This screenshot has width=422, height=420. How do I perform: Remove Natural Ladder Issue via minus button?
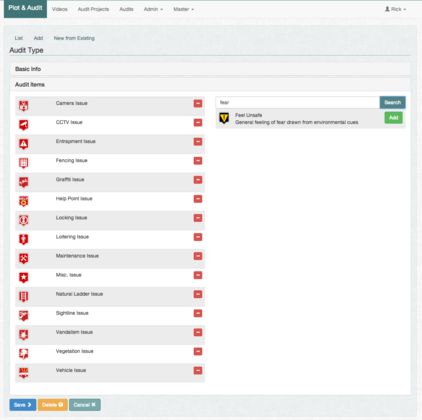click(x=198, y=294)
